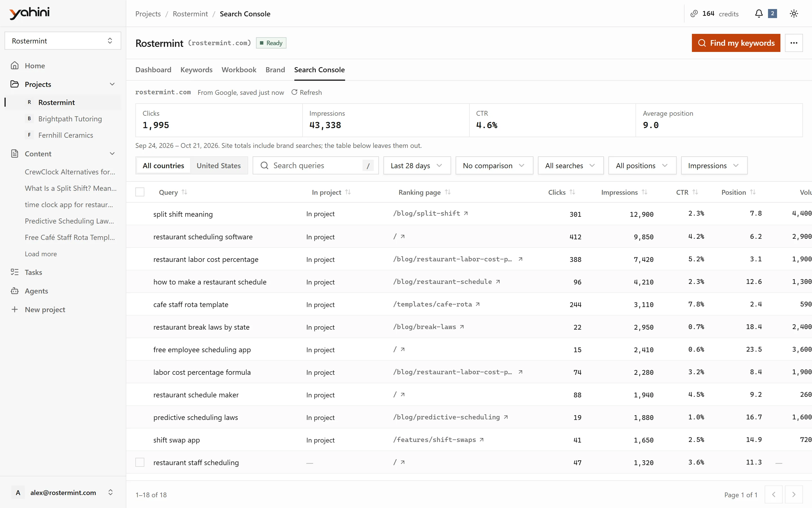Switch to the Brand tab

(275, 69)
